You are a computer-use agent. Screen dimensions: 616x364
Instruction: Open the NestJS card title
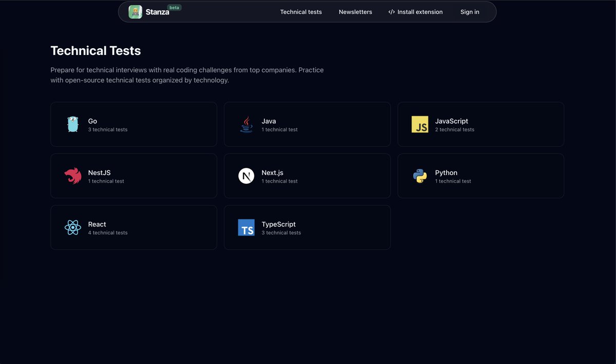[99, 173]
